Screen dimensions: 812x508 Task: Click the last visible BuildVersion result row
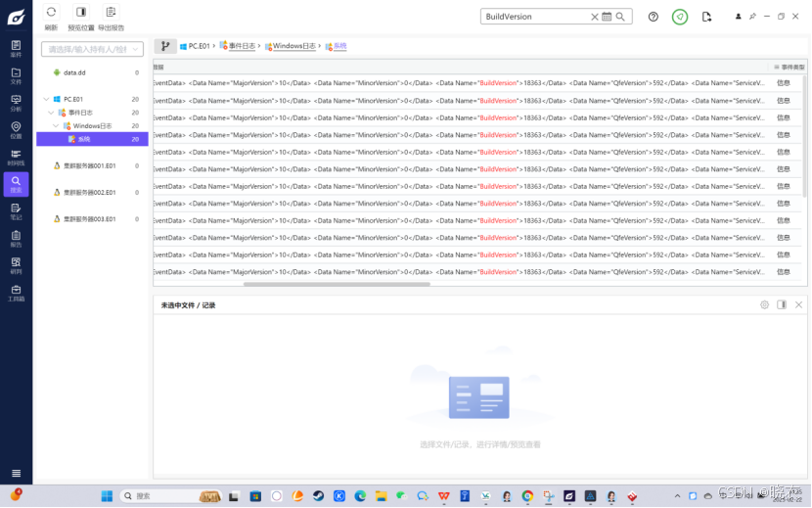[476, 272]
